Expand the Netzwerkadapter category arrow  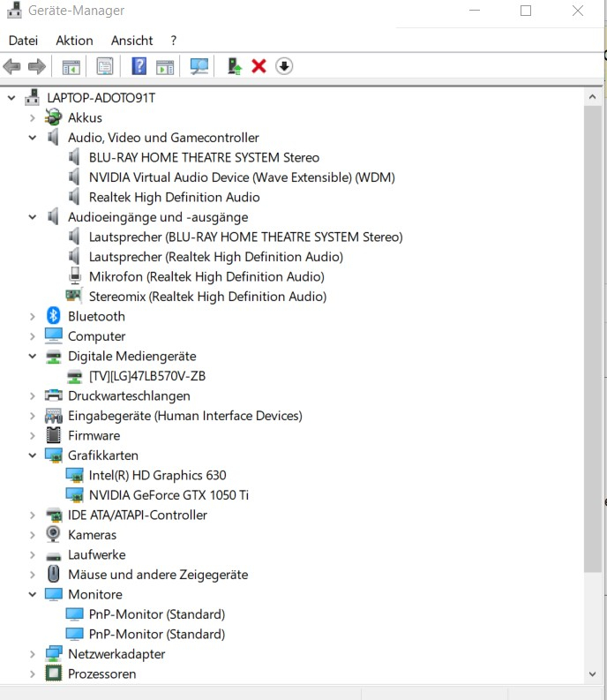(x=32, y=654)
